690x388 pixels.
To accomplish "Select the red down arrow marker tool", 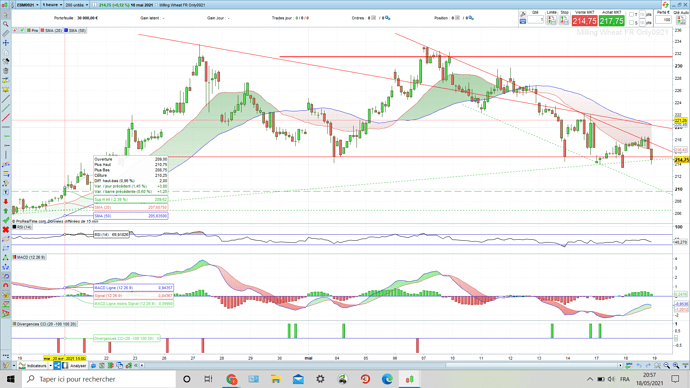I will point(6,201).
